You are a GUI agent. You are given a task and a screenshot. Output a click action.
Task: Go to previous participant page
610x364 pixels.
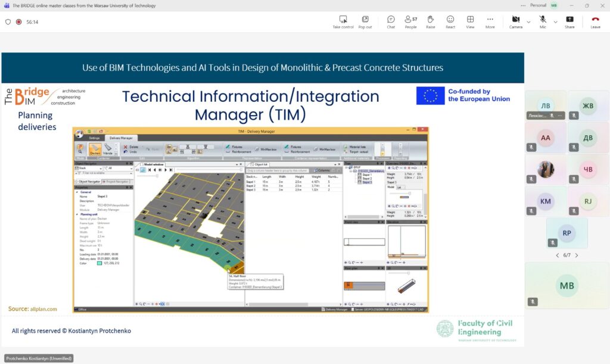(557, 255)
